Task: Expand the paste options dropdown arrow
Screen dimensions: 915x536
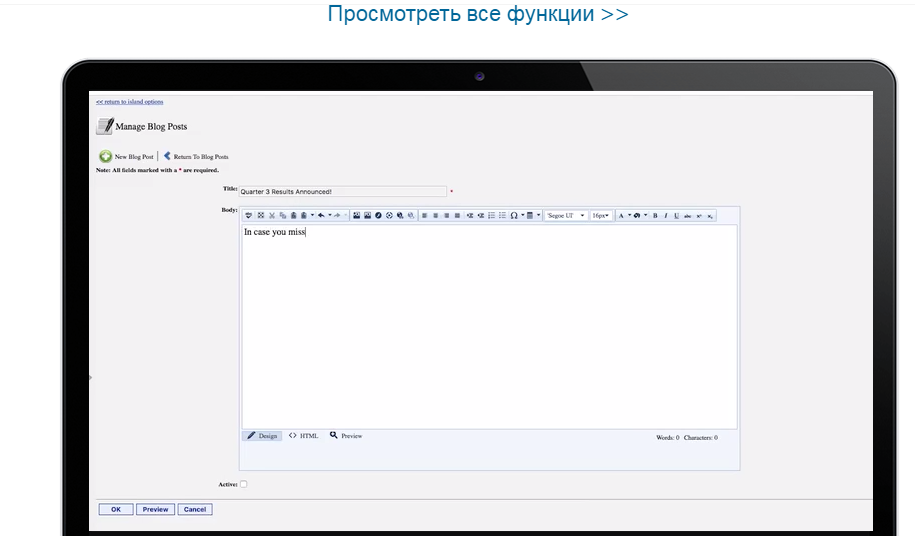Action: tap(312, 215)
